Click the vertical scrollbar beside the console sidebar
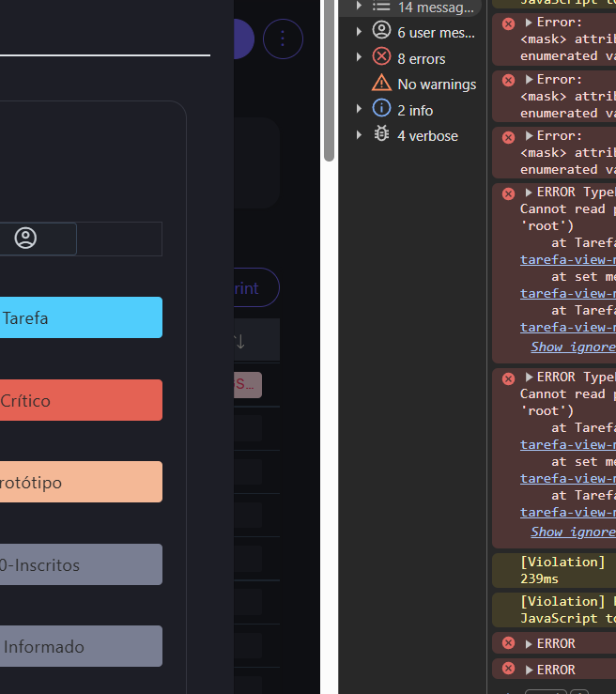Screen dimensions: 616x694 [329, 80]
